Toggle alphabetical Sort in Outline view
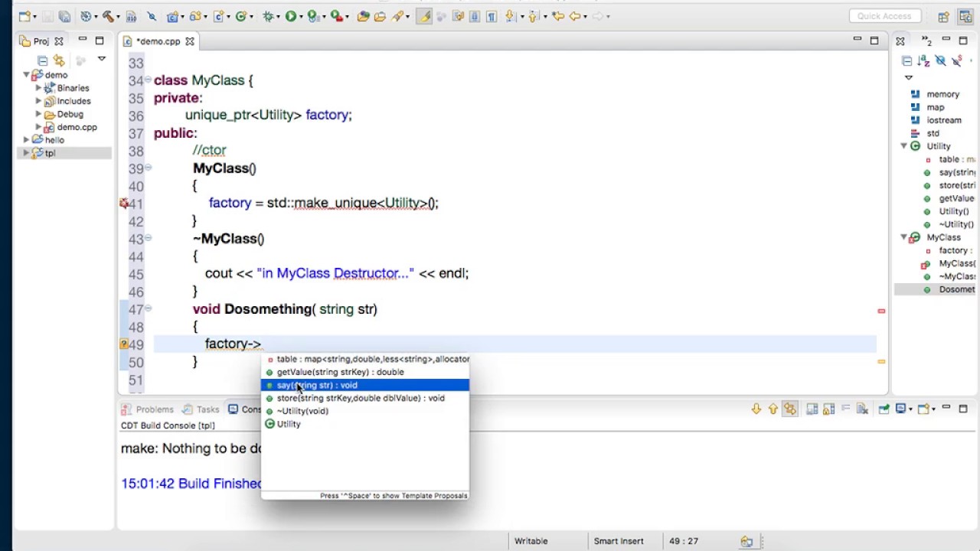 tap(923, 60)
